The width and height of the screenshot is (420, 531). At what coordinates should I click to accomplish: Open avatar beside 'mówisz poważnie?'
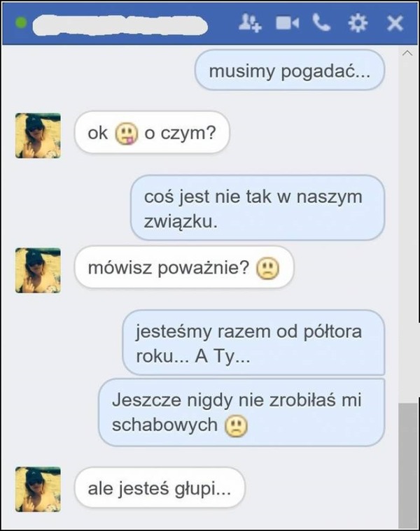38,270
